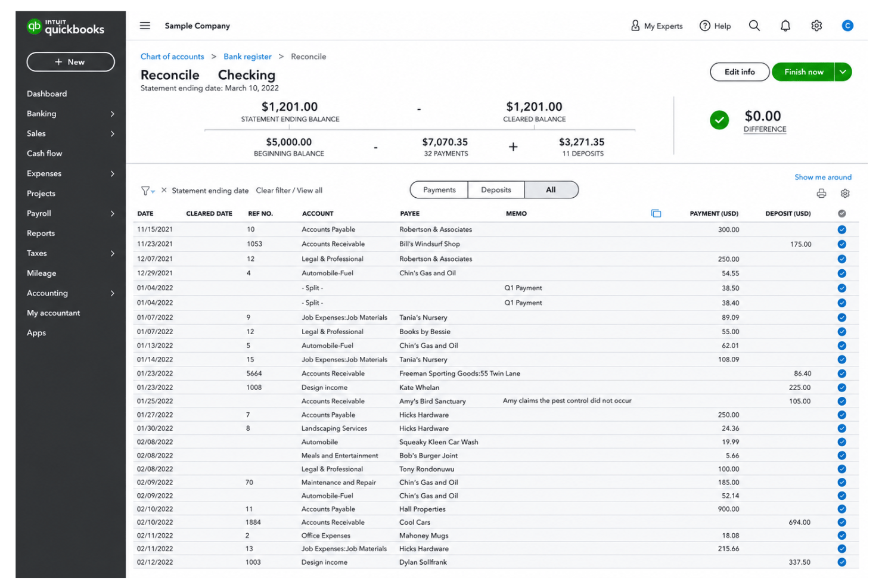Open the filter funnel icon
This screenshot has height=588, width=882.
[147, 191]
